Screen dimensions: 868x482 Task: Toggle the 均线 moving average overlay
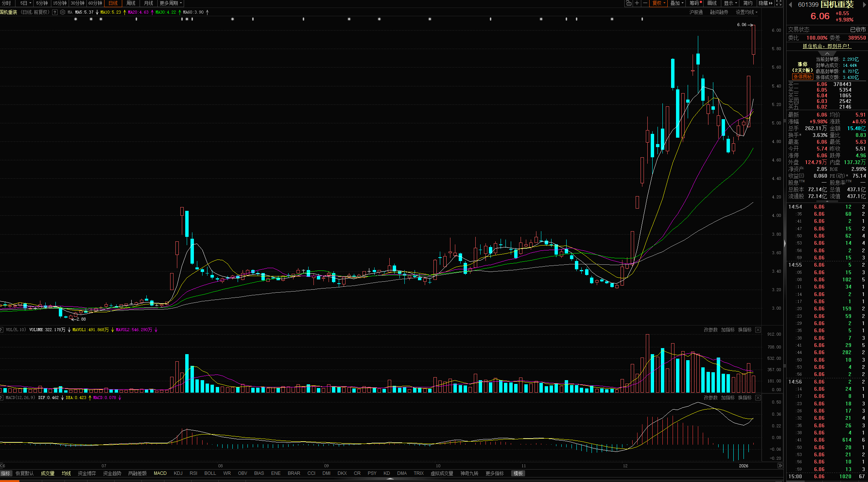coord(66,473)
